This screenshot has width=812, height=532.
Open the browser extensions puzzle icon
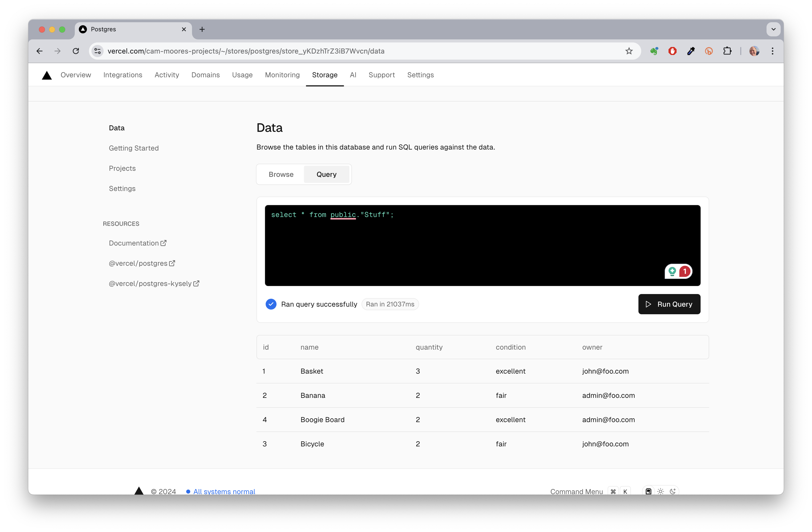pyautogui.click(x=727, y=51)
